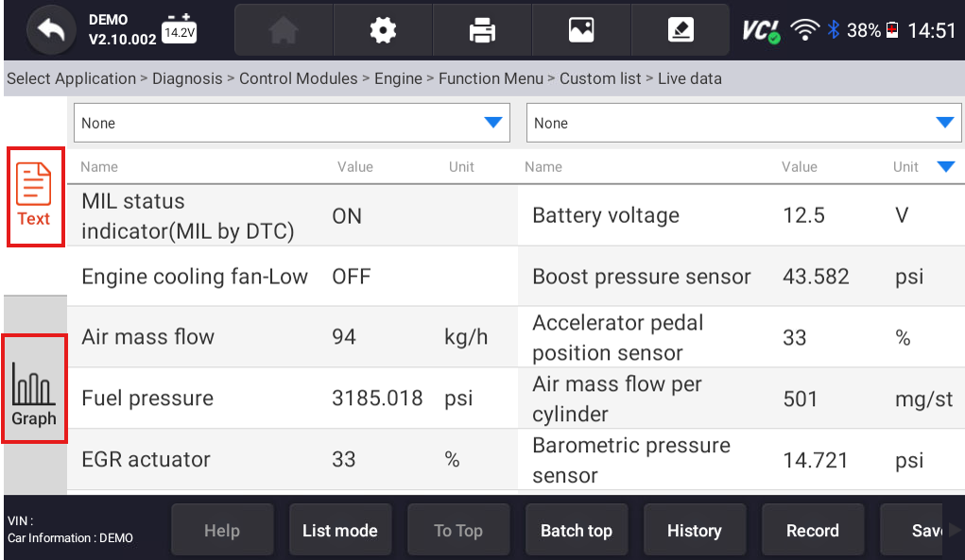This screenshot has height=560, width=965.
Task: Click the back arrow icon
Action: tap(50, 30)
